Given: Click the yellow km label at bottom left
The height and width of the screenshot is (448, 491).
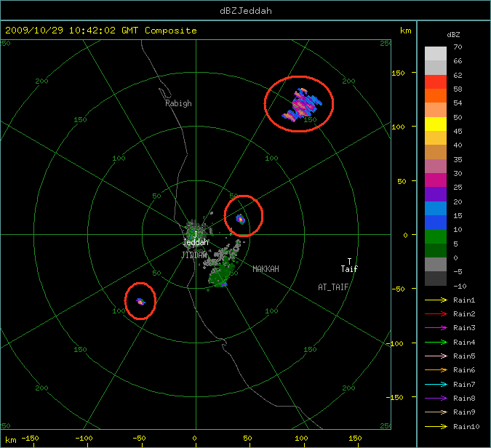Looking at the screenshot, I should pyautogui.click(x=11, y=440).
